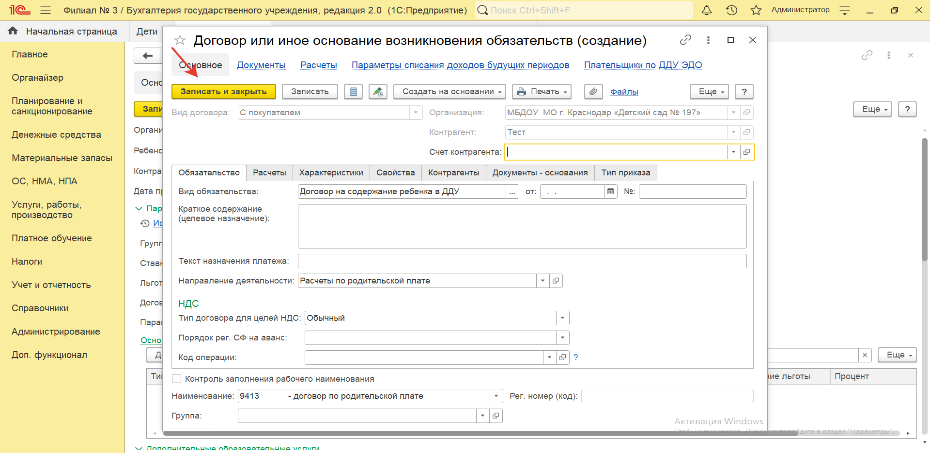Copy the document link via the chain icon
The height and width of the screenshot is (453, 930).
tap(686, 41)
